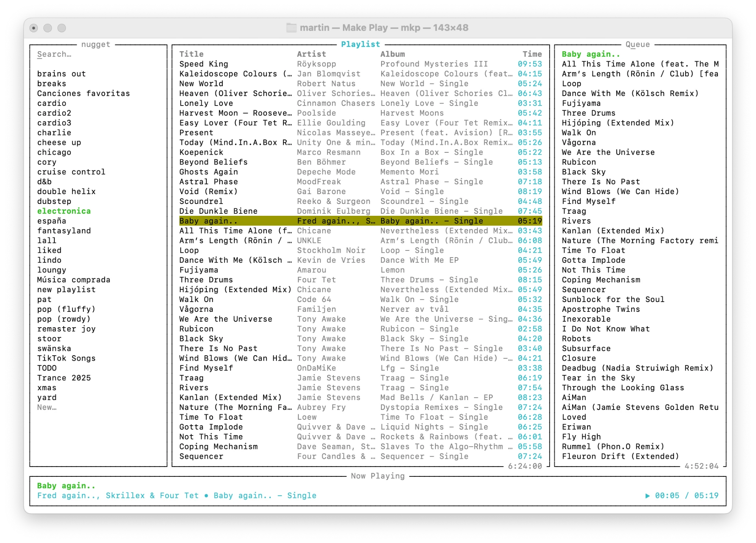Open the 'double helix' playlist

67,192
